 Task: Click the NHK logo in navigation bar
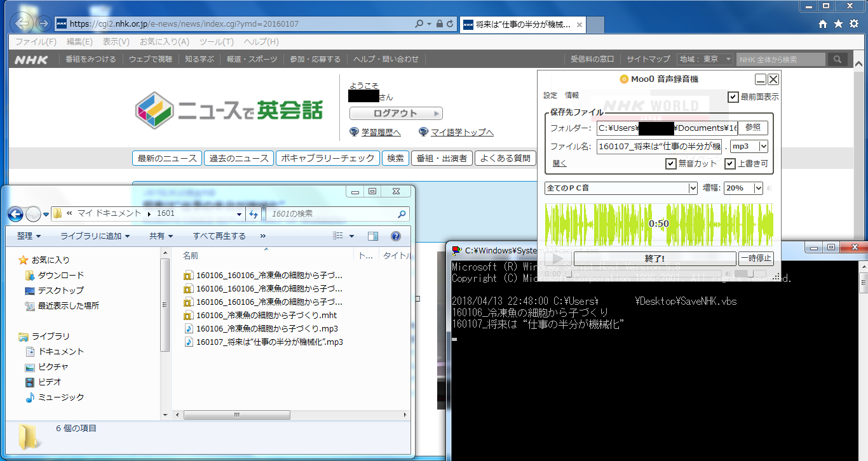(x=31, y=59)
